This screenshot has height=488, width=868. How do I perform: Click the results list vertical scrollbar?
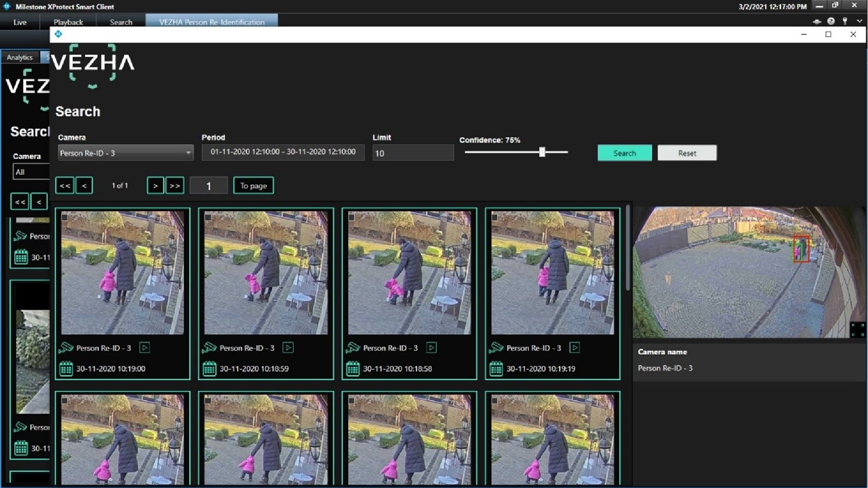627,248
